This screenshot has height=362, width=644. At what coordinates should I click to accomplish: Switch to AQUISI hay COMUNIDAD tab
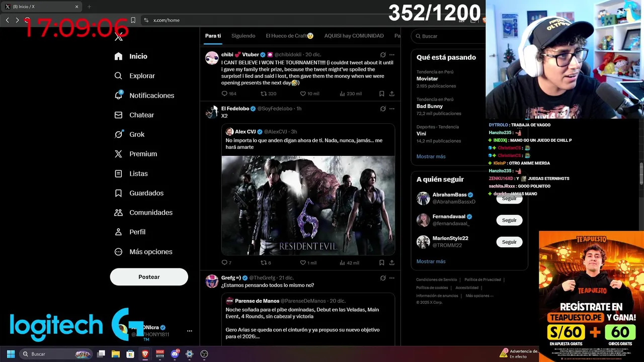pos(354,36)
